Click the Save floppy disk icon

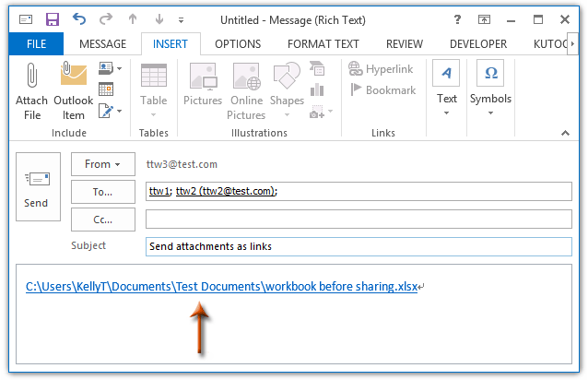point(53,19)
